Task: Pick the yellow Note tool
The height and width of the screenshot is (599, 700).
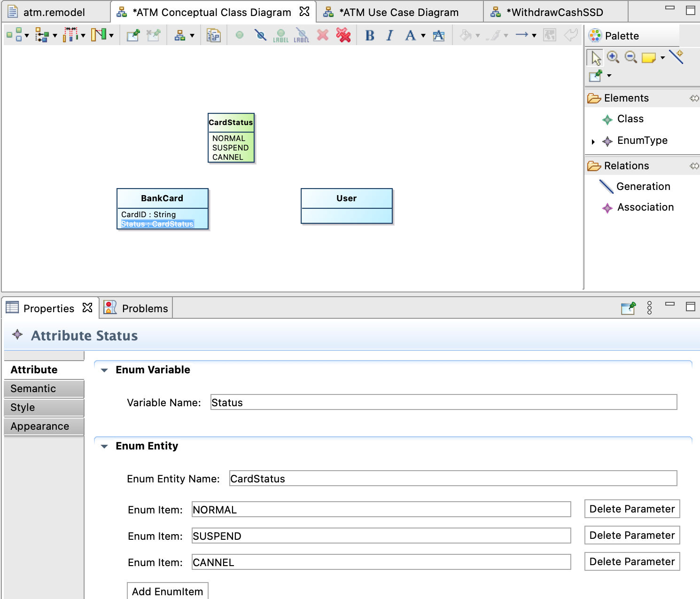Action: click(649, 58)
